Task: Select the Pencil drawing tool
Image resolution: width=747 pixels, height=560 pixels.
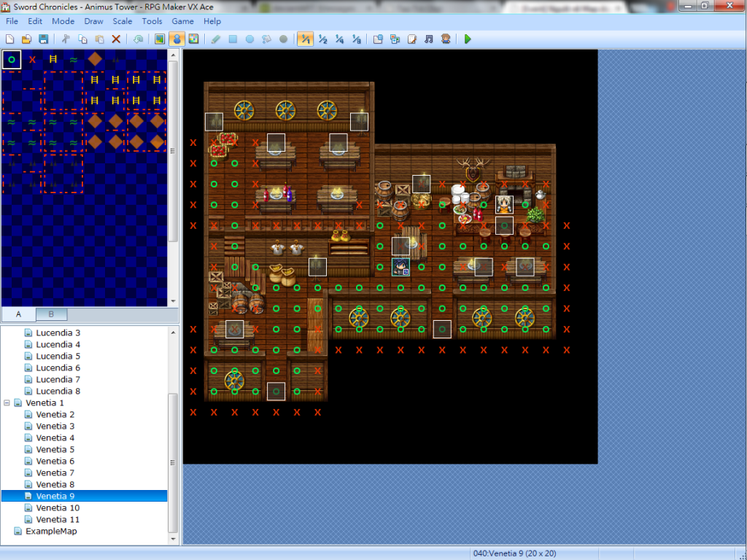Action: [216, 39]
